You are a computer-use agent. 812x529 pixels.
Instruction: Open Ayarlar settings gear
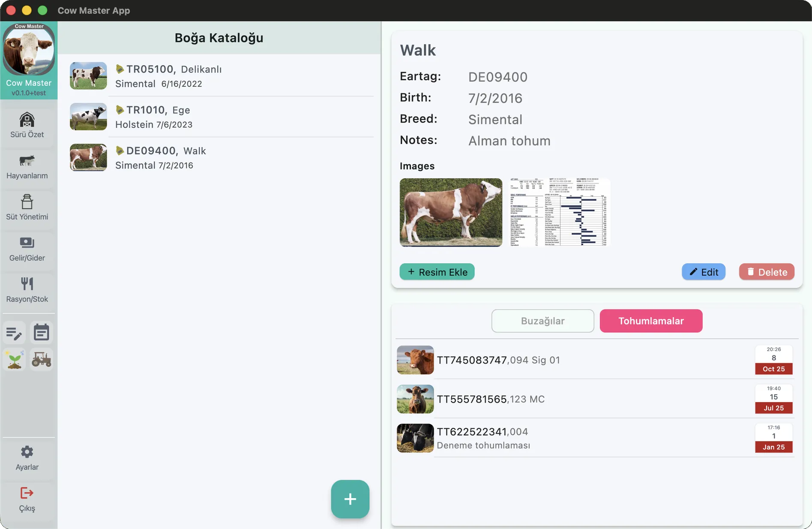coord(27,452)
